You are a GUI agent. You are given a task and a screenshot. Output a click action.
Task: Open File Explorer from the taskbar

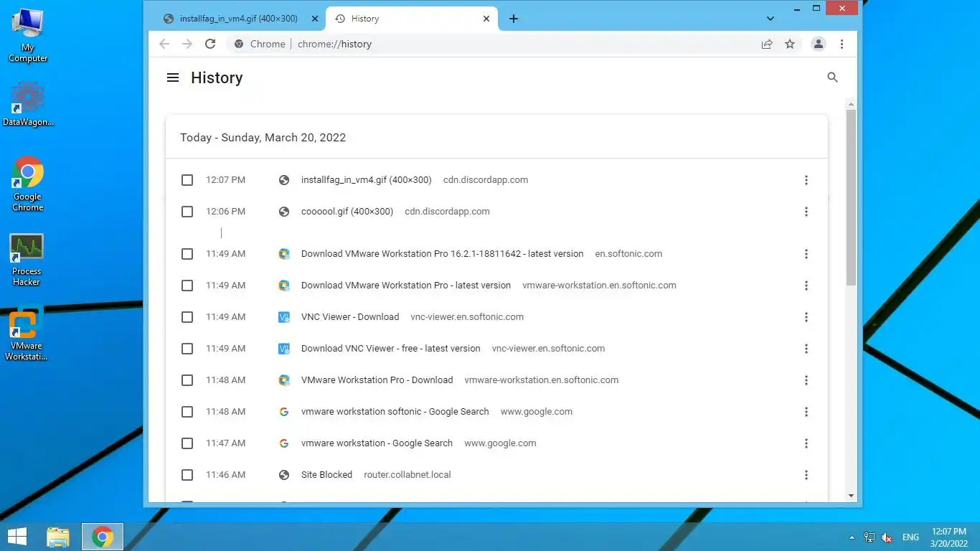click(x=58, y=537)
